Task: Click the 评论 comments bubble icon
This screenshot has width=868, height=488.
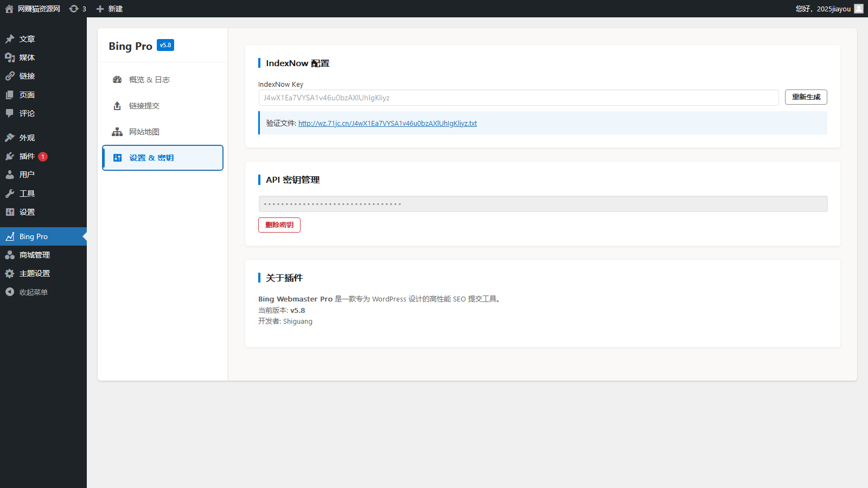Action: tap(10, 113)
